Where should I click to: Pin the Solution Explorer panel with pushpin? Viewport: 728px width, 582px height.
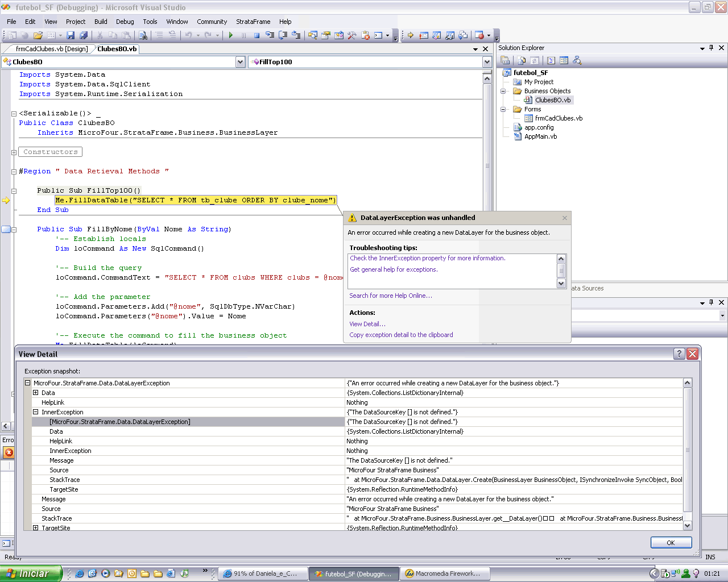(711, 48)
